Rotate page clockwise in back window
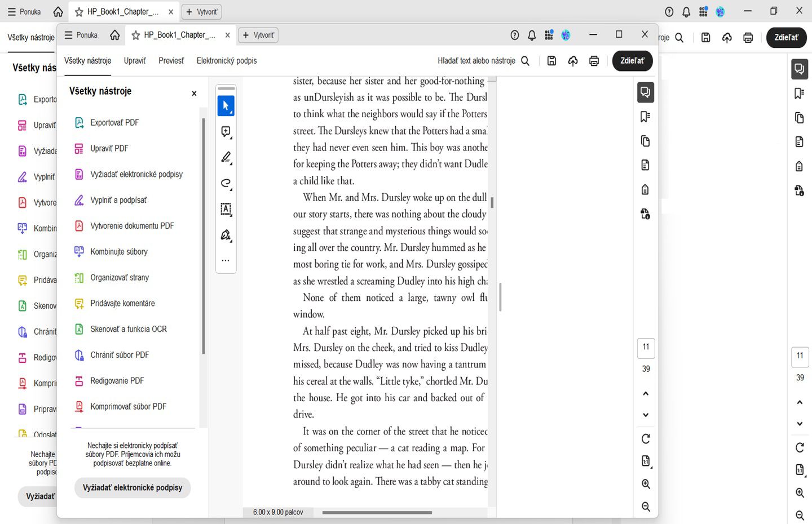Viewport: 812px width, 524px height. (x=800, y=447)
